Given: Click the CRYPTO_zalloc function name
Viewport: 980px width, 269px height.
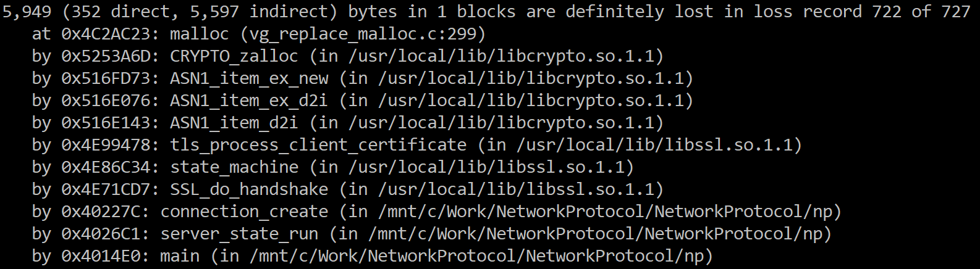Looking at the screenshot, I should (x=234, y=56).
